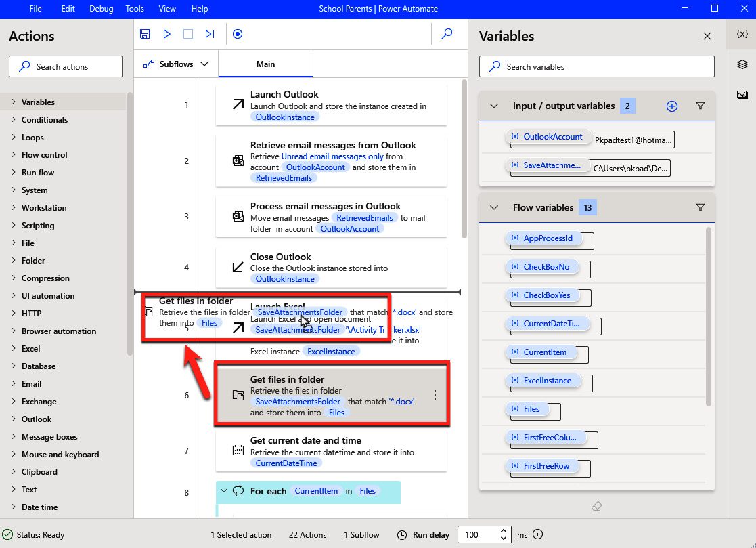Viewport: 756px width, 548px height.
Task: Click the flow workspace vertical scrollbar
Action: coord(464,159)
